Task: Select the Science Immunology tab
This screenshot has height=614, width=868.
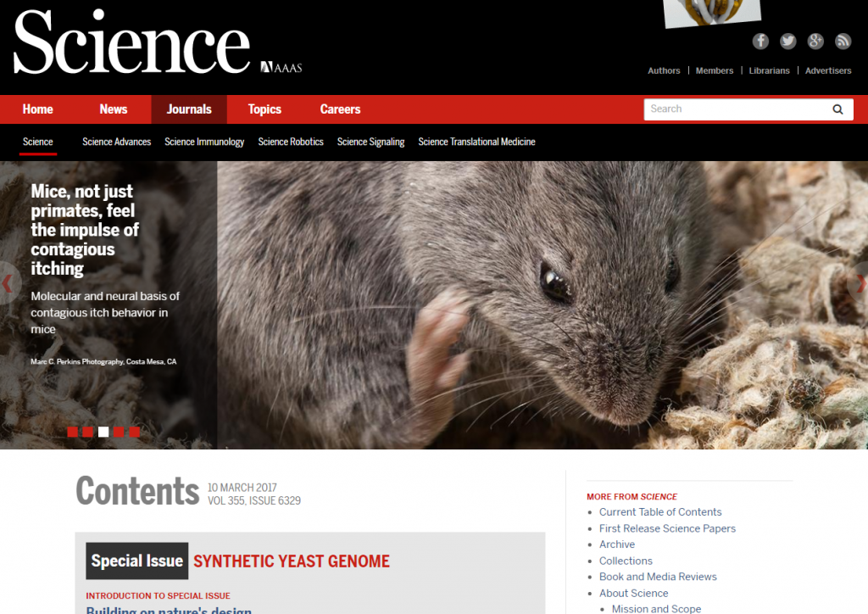Action: (204, 142)
